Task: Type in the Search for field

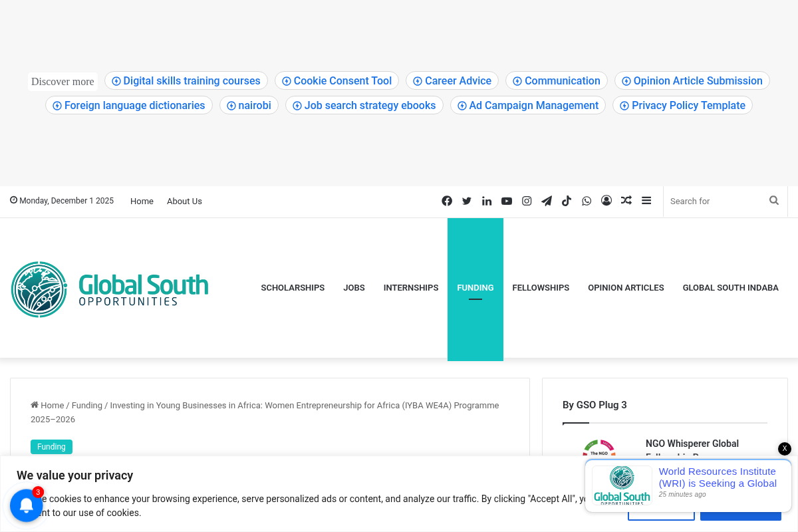Action: 716,201
